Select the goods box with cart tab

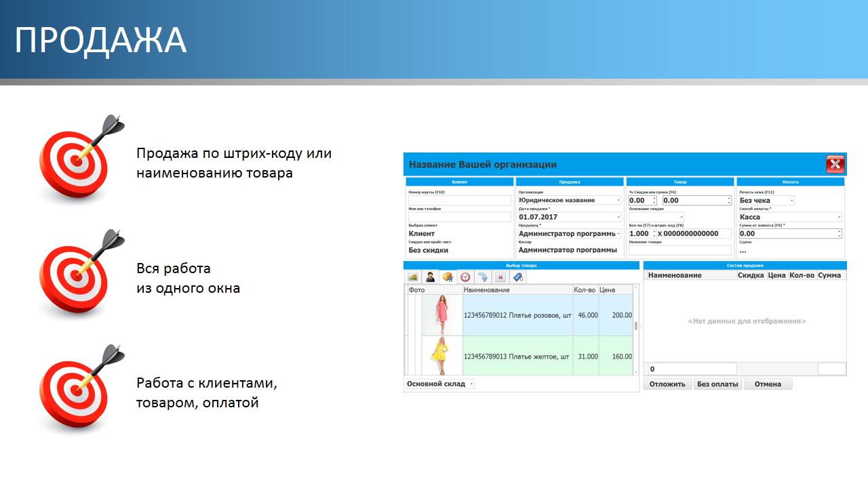coord(448,277)
